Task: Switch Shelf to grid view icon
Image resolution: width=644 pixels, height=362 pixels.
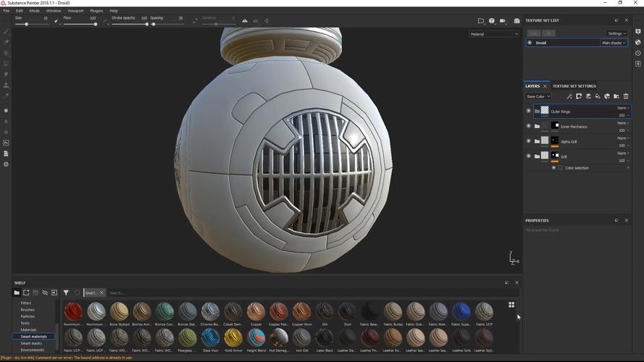Action: [x=511, y=305]
